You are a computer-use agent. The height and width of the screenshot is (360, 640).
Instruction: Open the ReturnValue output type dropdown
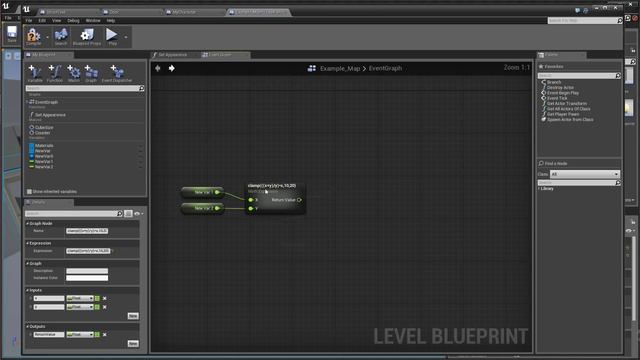pyautogui.click(x=80, y=334)
